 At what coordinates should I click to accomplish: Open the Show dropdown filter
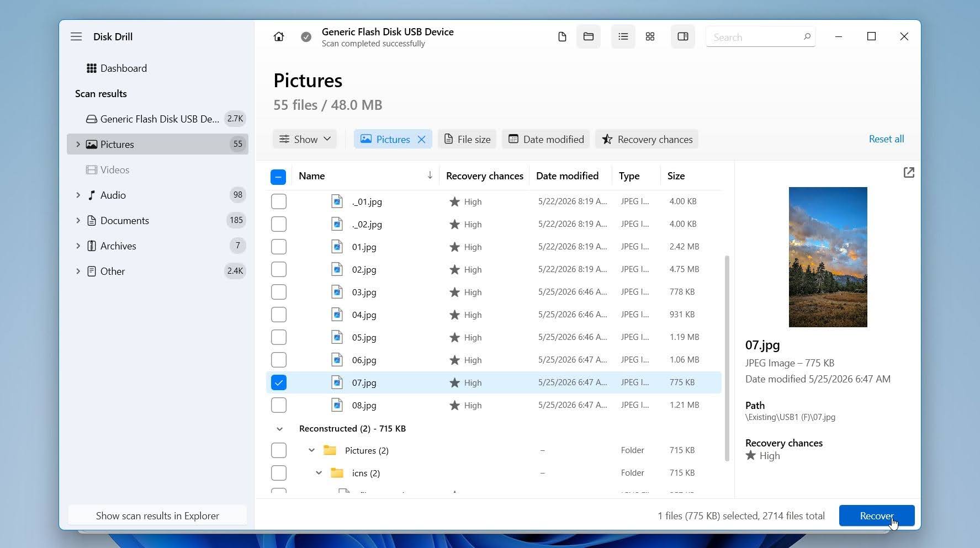click(x=305, y=139)
